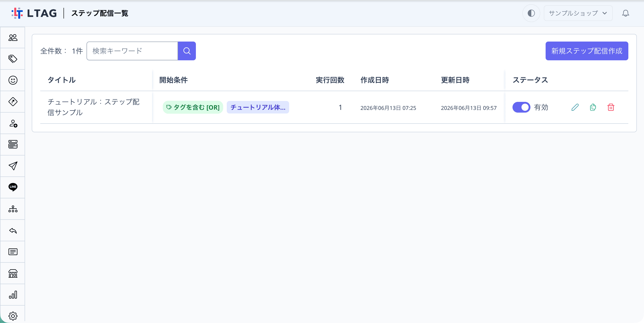Click the 更新日時 column header
644x323 pixels.
pos(455,80)
